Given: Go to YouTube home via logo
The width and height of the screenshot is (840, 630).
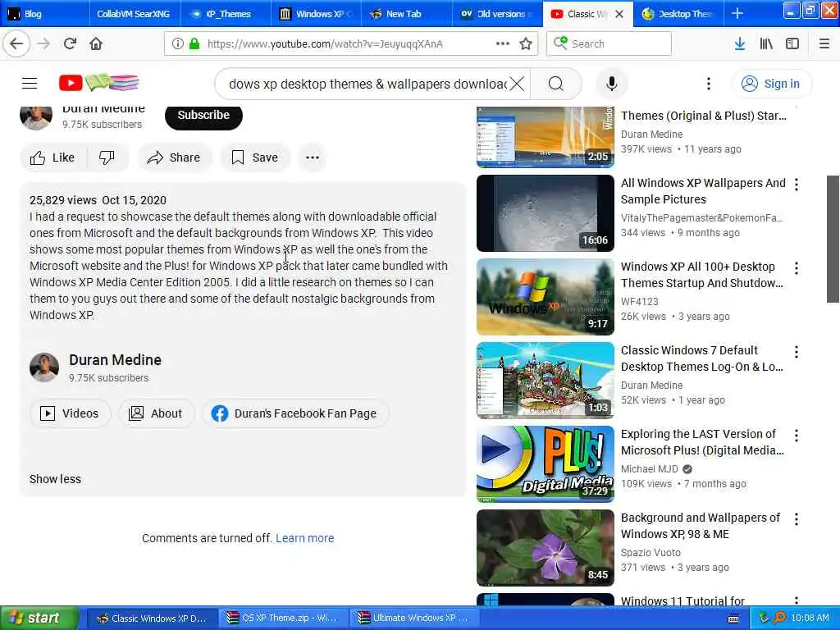Looking at the screenshot, I should 99,83.
